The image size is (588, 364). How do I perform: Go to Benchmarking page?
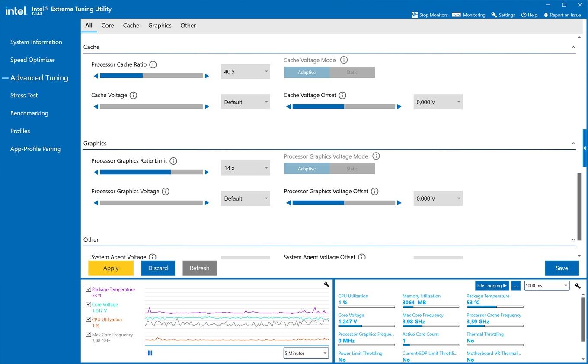(29, 113)
